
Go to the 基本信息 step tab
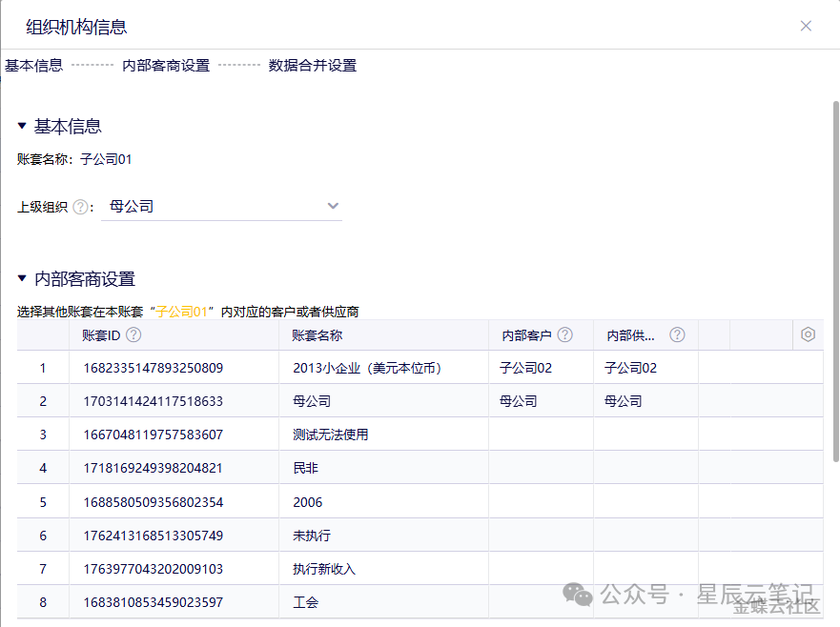coord(34,66)
